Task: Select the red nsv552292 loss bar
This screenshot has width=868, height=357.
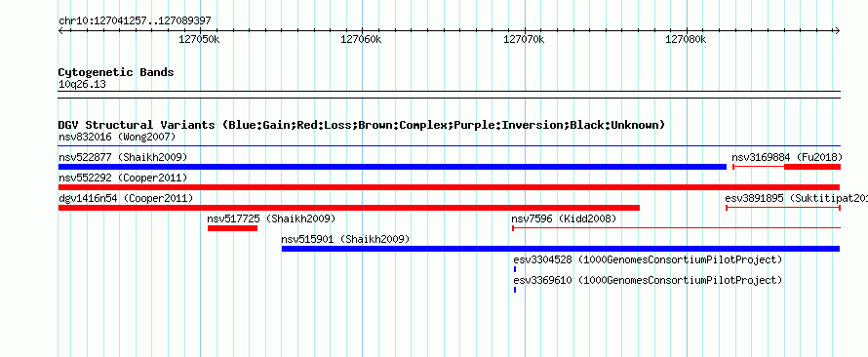Action: tap(449, 187)
